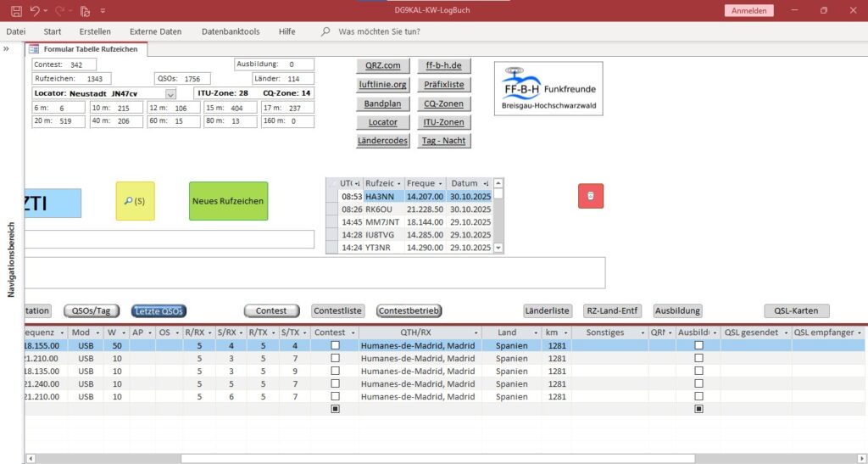Click the FF-B-H Funkfreunde logo

tap(548, 88)
